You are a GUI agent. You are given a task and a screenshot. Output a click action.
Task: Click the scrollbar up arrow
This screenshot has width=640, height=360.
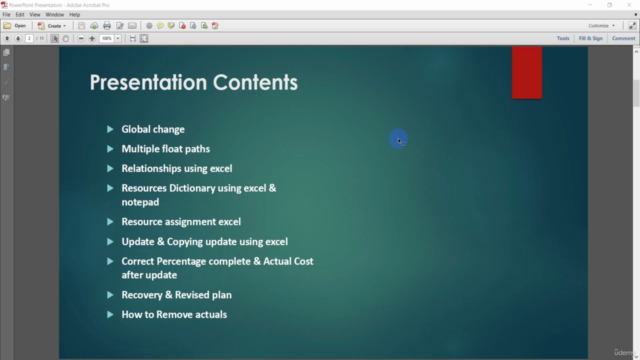(636, 51)
